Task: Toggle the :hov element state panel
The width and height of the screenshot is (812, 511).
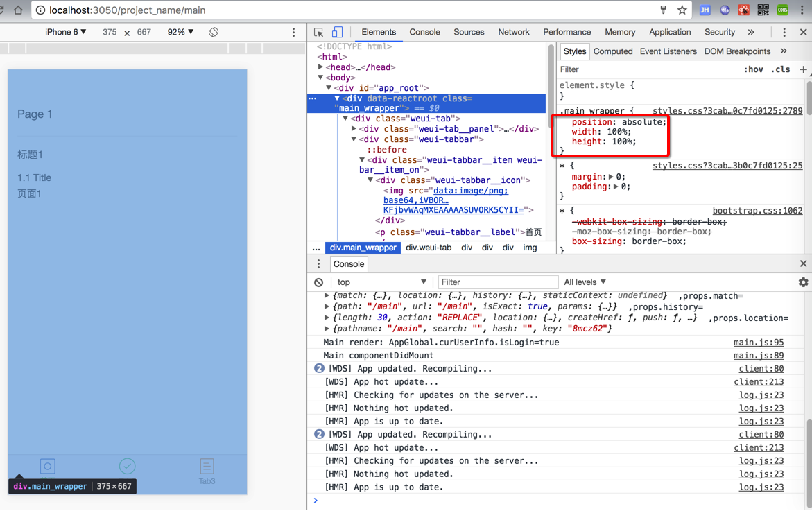Action: click(753, 69)
